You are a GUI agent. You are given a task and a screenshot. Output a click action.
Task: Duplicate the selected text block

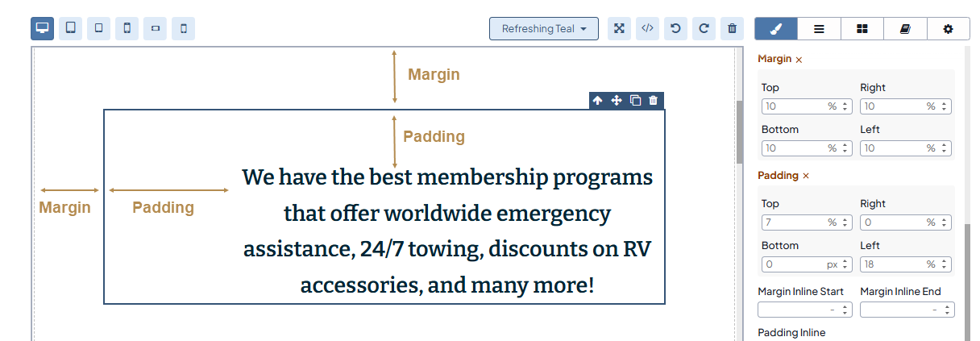click(635, 101)
